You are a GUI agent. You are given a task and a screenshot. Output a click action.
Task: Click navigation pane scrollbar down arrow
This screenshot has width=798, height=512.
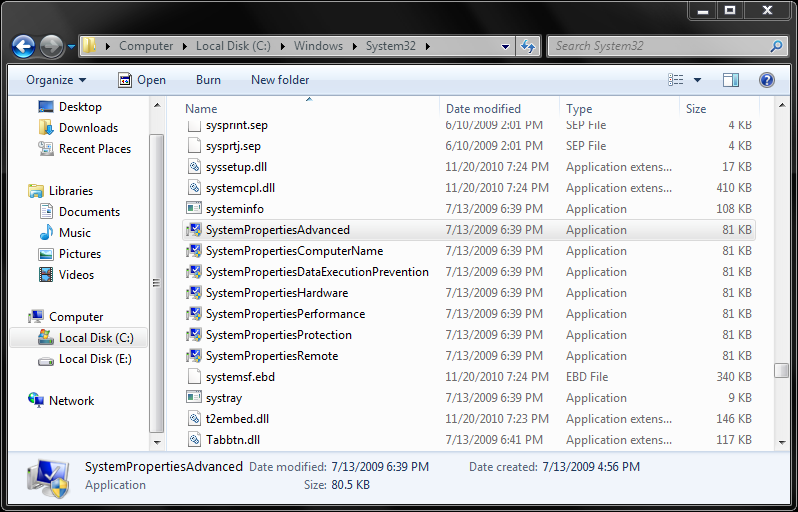[x=157, y=443]
